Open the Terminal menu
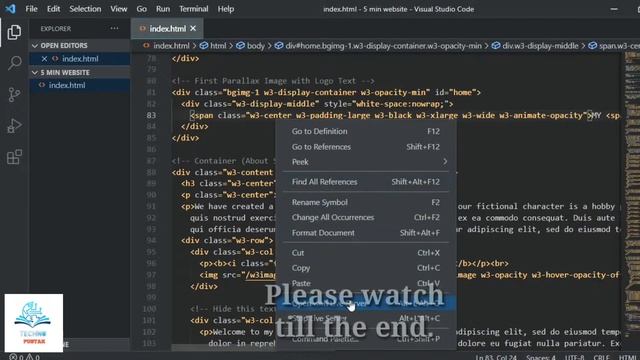Viewport: 640px width, 360px height. tap(193, 9)
